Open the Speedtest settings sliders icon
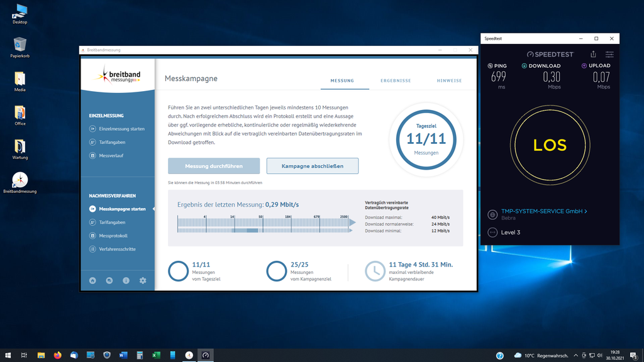Screen dimensions: 644x362 [609, 54]
